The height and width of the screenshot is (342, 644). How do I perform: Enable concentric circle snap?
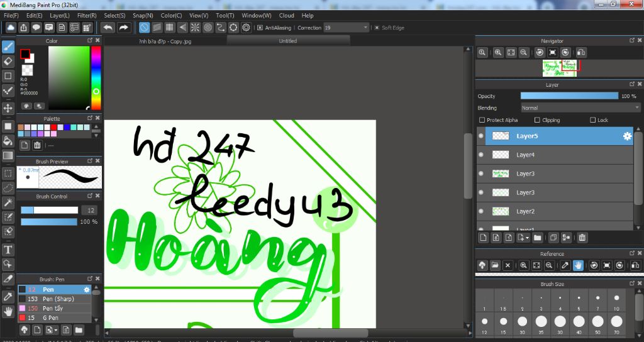coord(208,28)
